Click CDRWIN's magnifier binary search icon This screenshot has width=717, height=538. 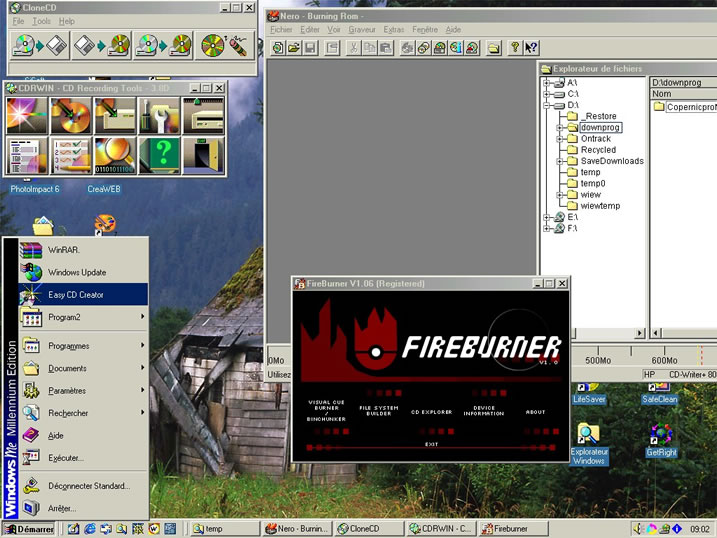(115, 156)
